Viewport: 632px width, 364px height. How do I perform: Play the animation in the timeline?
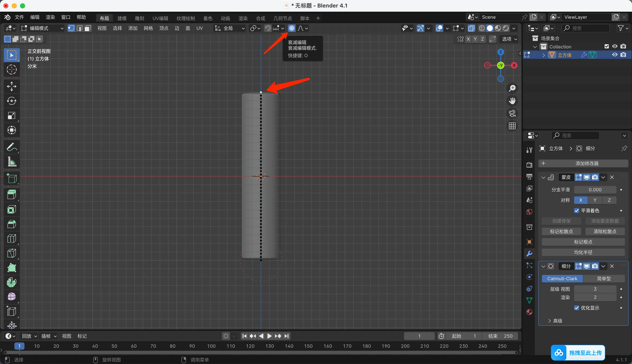269,336
